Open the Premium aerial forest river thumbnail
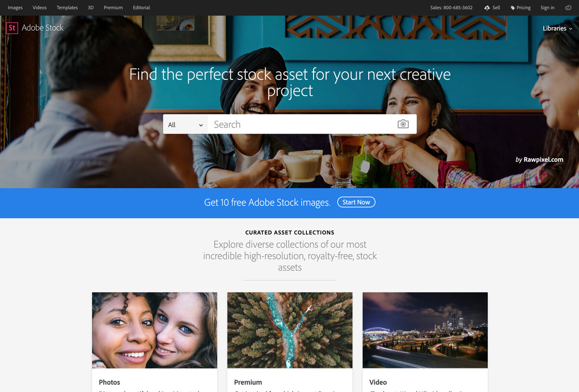This screenshot has height=392, width=579. (289, 330)
